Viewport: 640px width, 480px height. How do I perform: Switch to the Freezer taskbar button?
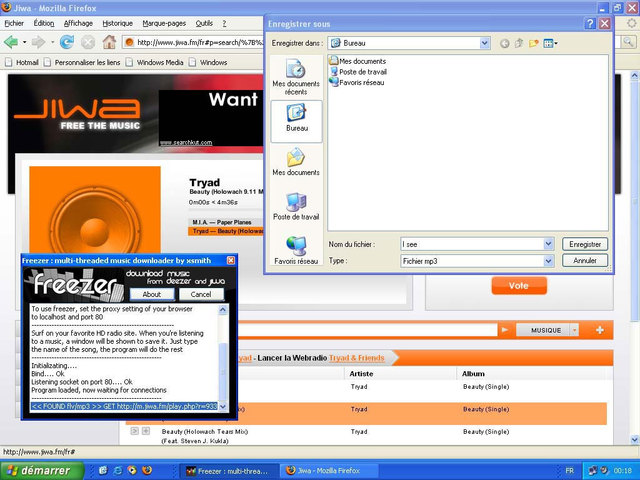coord(230,471)
